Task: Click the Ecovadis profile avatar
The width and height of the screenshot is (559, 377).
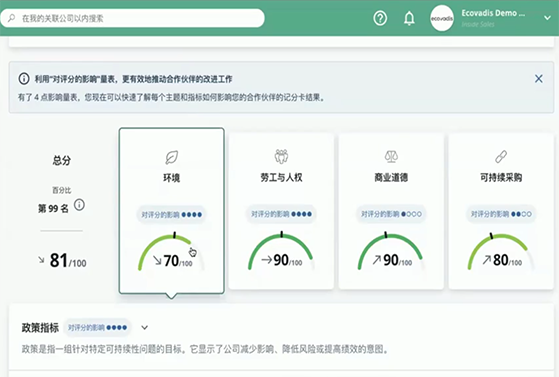Action: pyautogui.click(x=442, y=18)
